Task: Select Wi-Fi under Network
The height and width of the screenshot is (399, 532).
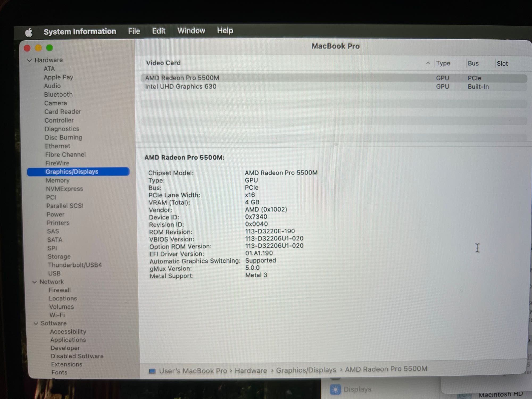Action: (x=57, y=315)
